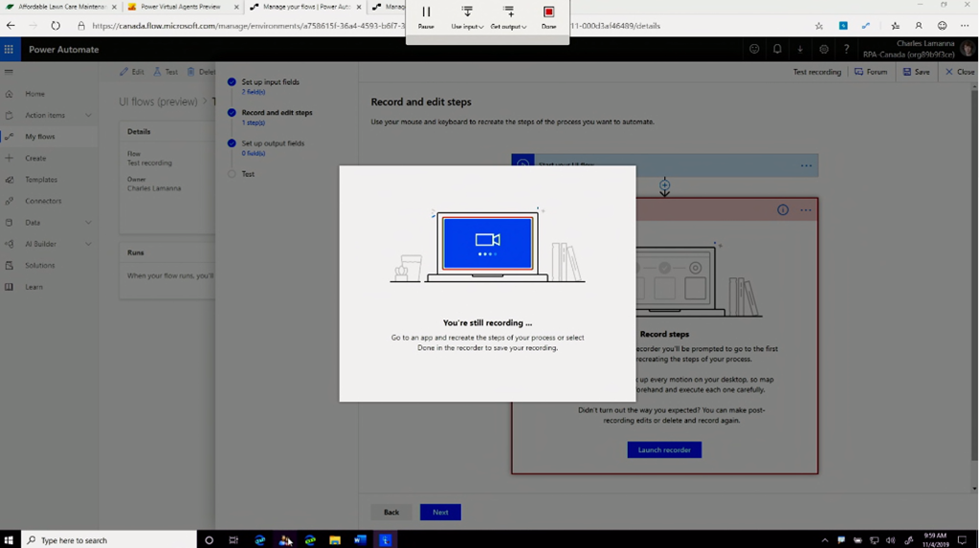Go to Connectors in the sidebar
The height and width of the screenshot is (548, 980).
(x=43, y=201)
